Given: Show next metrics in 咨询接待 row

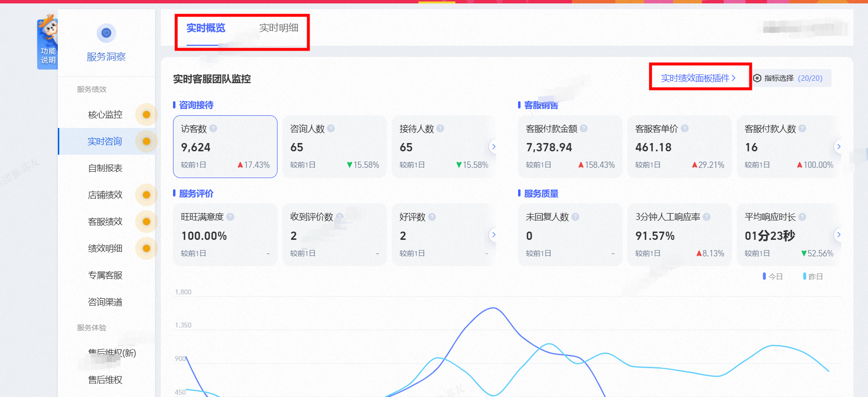Looking at the screenshot, I should (494, 146).
